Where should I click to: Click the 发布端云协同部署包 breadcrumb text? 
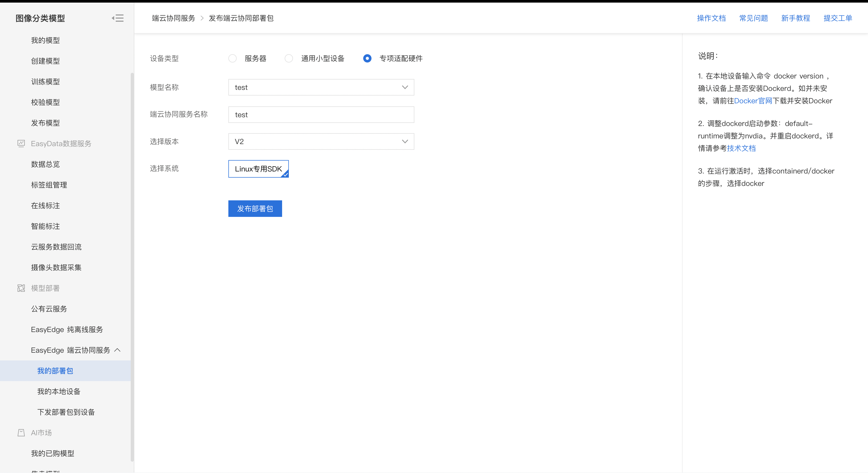click(241, 18)
